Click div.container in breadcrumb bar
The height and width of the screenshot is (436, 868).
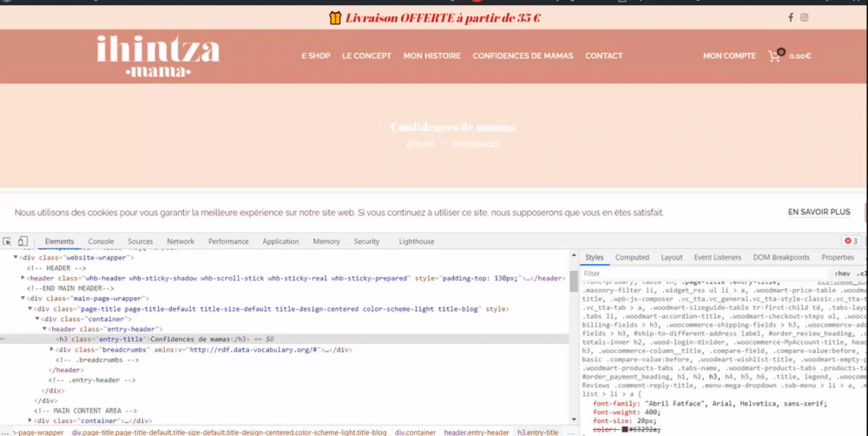(415, 433)
